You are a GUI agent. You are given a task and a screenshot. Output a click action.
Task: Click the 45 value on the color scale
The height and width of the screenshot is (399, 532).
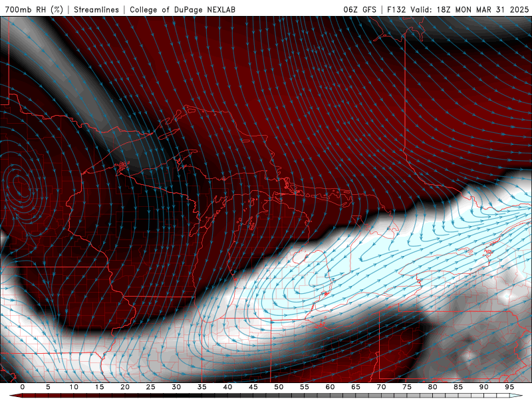[x=253, y=387]
